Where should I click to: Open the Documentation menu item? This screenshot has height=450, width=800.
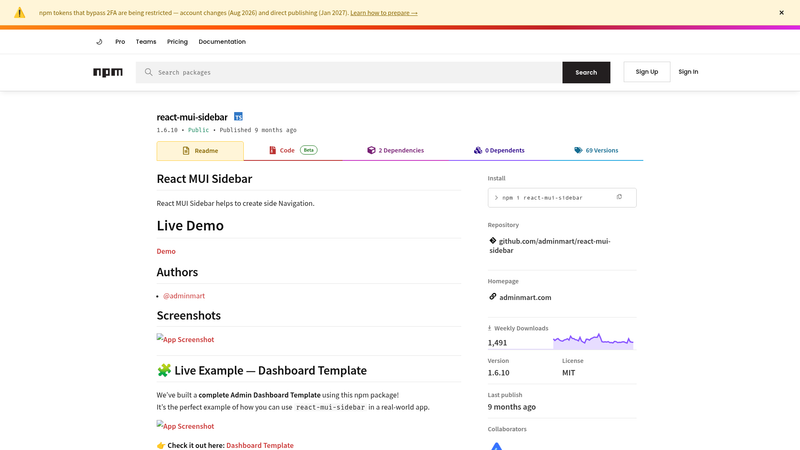(222, 42)
